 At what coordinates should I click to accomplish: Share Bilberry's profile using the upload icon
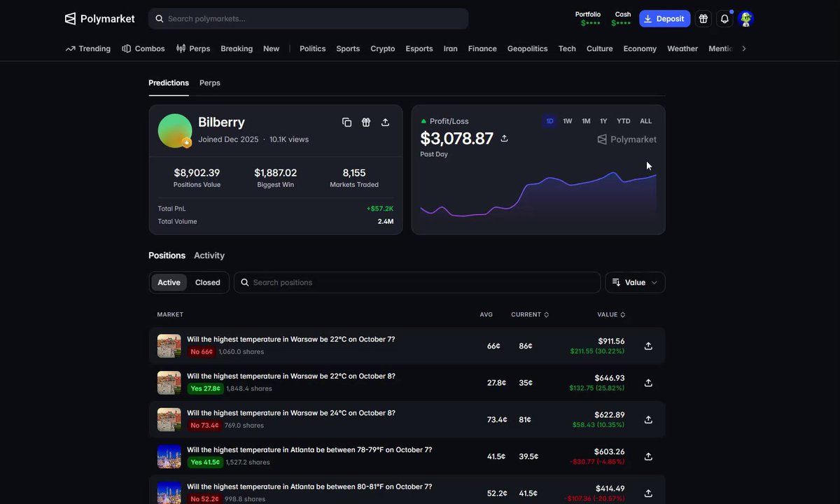385,122
